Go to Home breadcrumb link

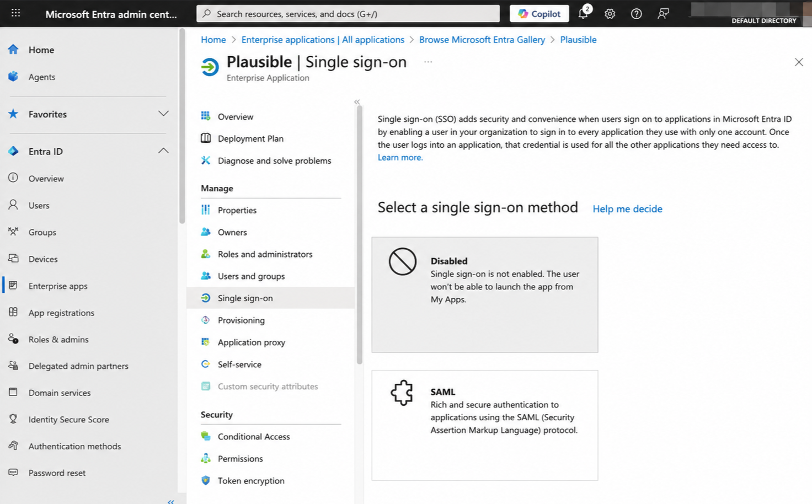click(213, 40)
